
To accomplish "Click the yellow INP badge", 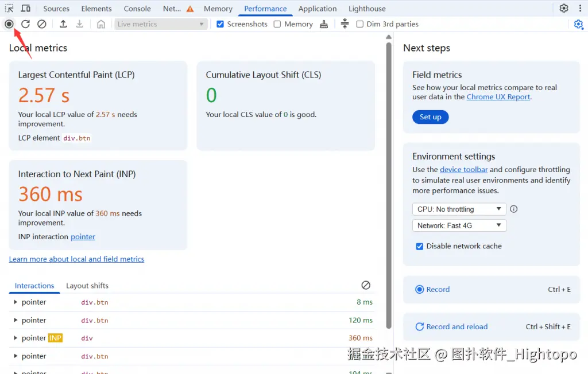I will point(55,338).
